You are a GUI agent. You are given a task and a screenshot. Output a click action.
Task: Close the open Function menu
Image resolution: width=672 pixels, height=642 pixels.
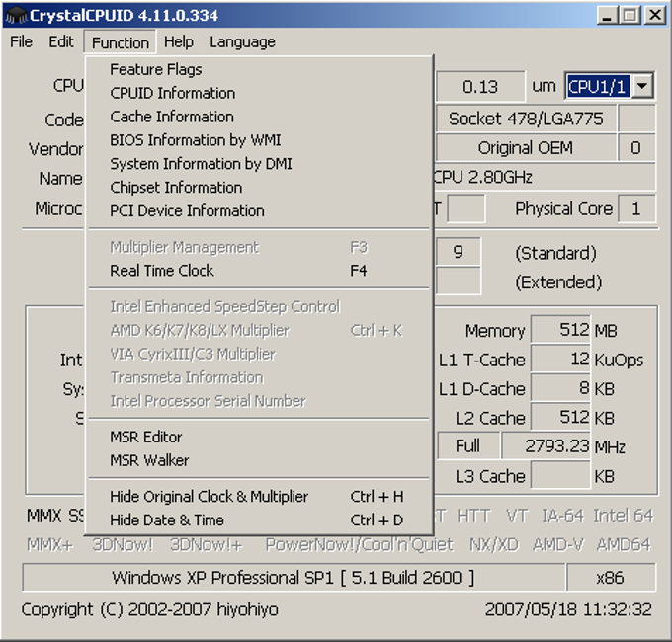click(x=120, y=42)
